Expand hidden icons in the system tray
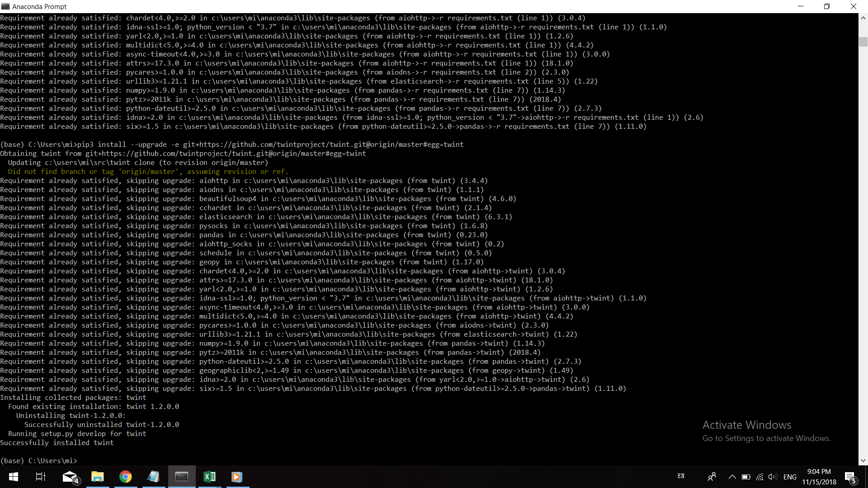This screenshot has height=488, width=868. 732,477
